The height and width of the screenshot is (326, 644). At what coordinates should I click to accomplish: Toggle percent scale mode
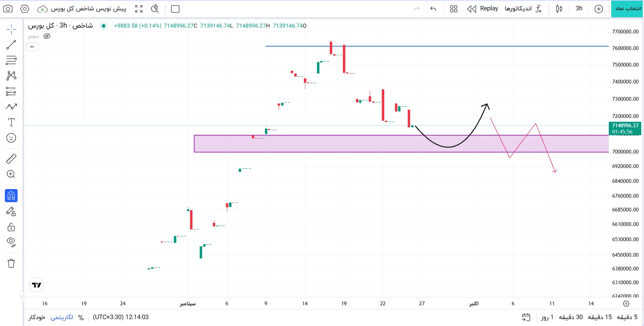click(81, 317)
